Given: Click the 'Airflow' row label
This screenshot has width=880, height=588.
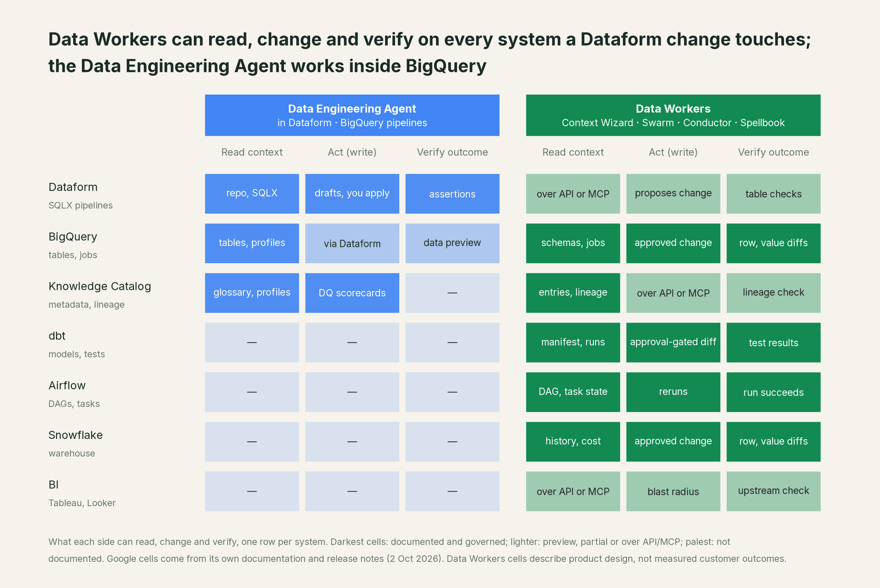Looking at the screenshot, I should tap(67, 385).
